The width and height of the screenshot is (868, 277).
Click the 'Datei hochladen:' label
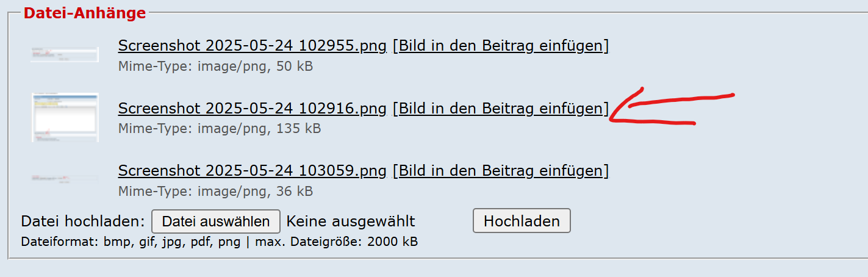83,221
